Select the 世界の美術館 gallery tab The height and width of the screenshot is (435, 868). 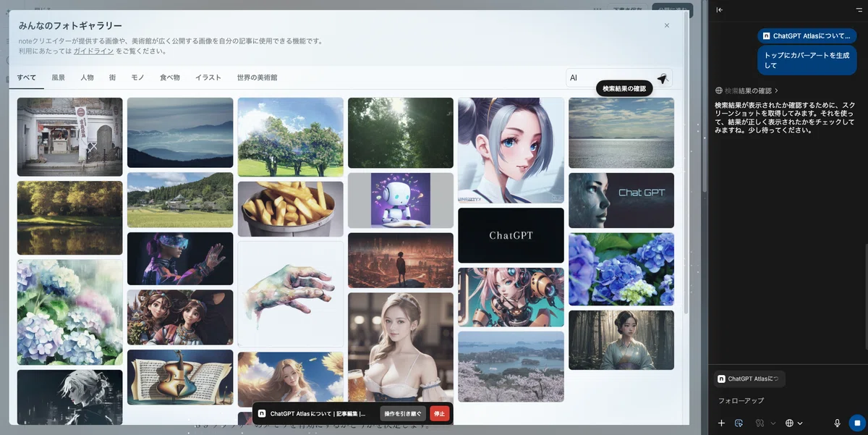click(257, 77)
